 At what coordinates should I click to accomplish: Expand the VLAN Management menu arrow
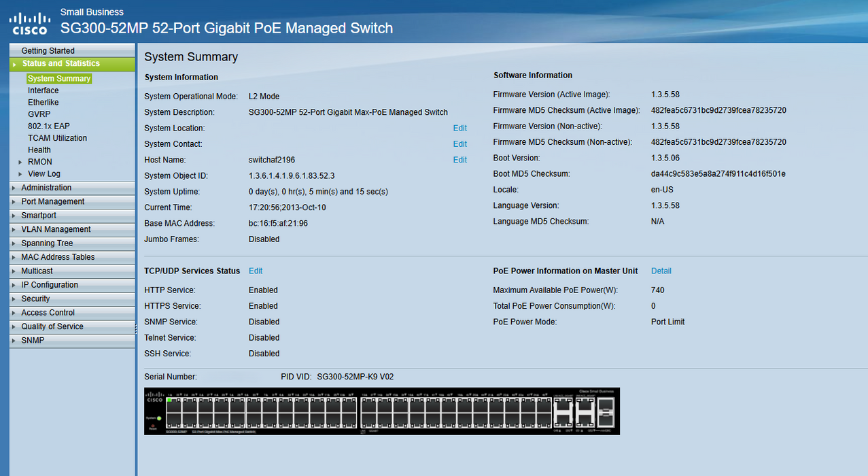point(14,230)
